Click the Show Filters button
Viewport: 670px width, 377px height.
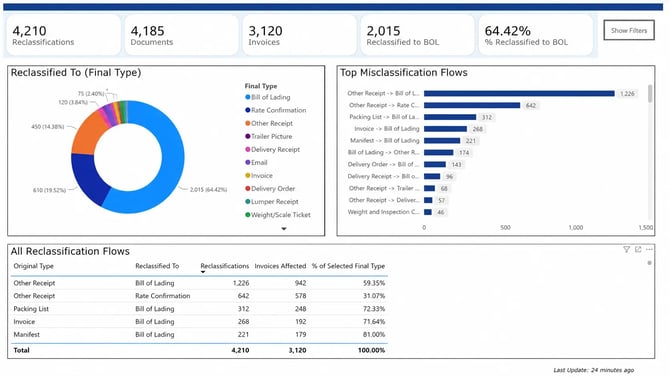[629, 30]
